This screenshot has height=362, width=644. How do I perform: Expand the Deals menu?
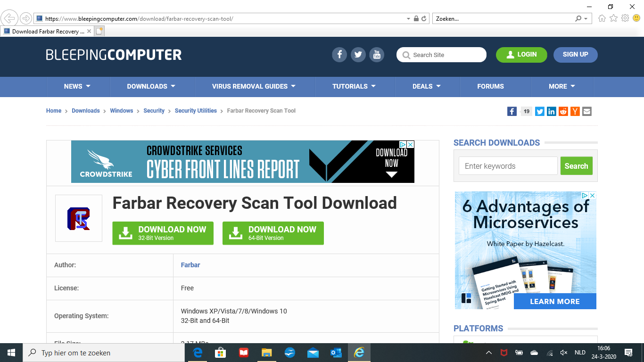(427, 86)
